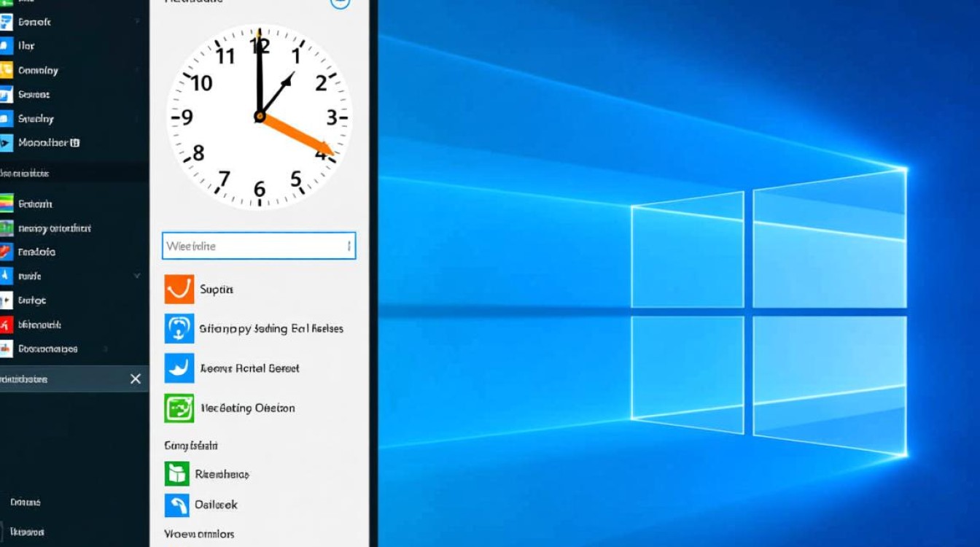Open the blue circular-arrows icon in the app list
This screenshot has width=980, height=547.
coord(179,329)
